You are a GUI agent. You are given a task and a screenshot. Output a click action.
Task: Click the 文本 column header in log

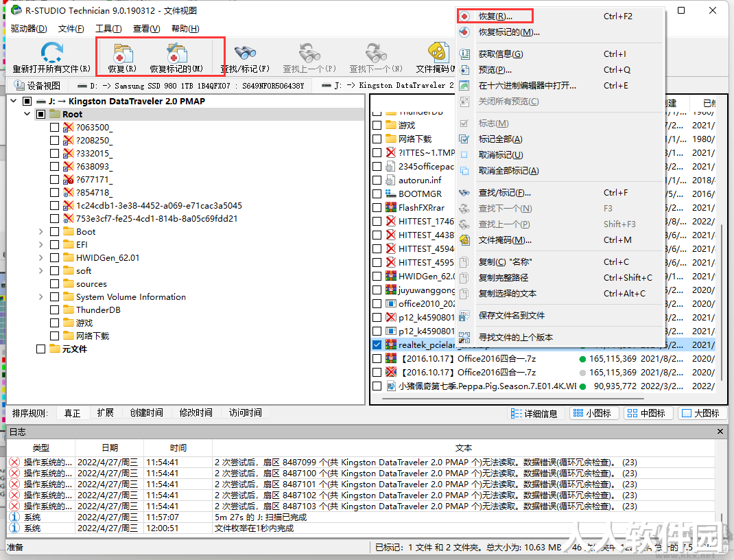coord(464,448)
